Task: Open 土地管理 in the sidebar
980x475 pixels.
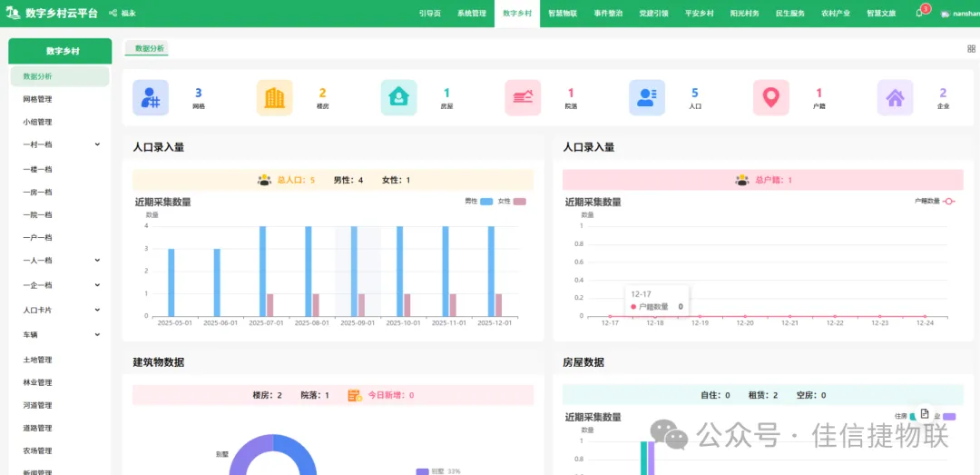Action: coord(60,360)
